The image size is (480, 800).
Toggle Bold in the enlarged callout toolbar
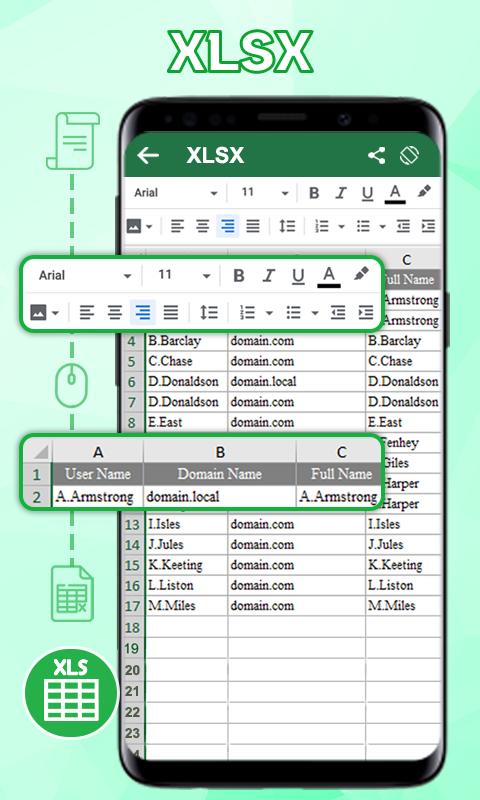(238, 276)
